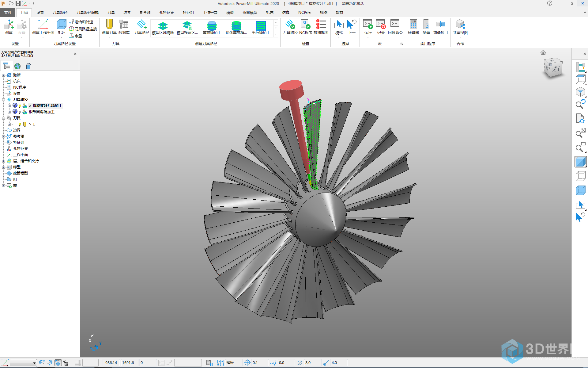
Task: Toggle light bulb of tool 1
Action: (x=20, y=125)
